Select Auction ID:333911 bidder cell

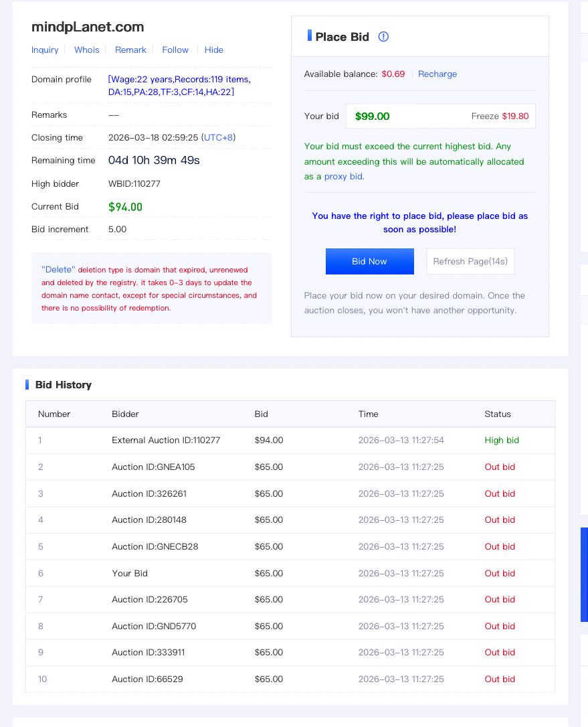[149, 653]
